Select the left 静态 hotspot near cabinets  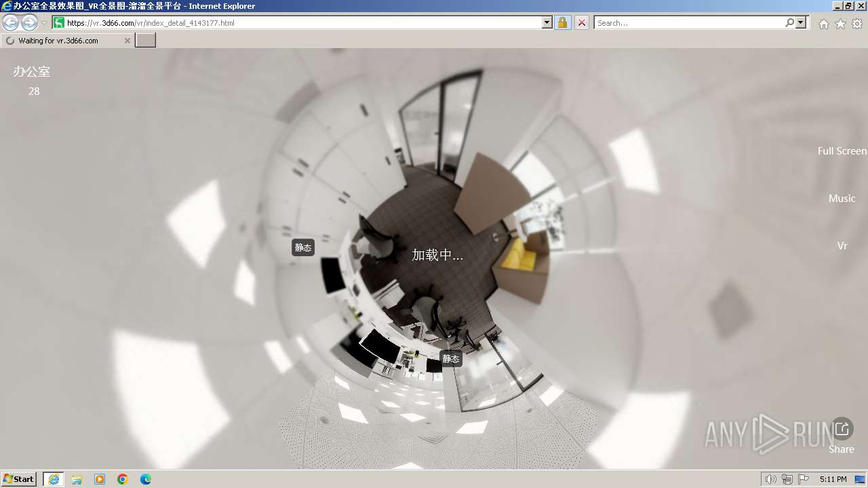303,247
